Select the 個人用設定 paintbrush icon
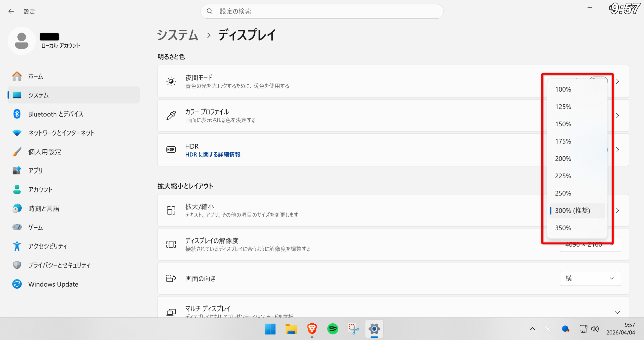Screen dimensions: 644x340 tap(17, 152)
